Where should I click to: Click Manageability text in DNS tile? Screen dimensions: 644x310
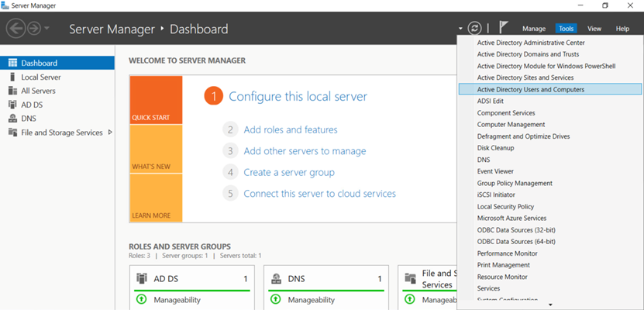pyautogui.click(x=312, y=300)
